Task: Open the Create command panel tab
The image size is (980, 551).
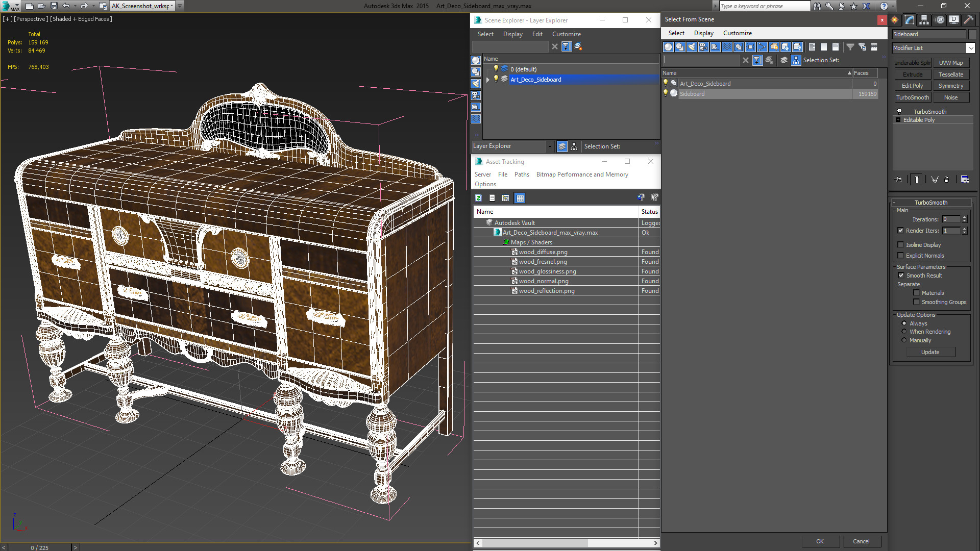Action: [x=895, y=20]
